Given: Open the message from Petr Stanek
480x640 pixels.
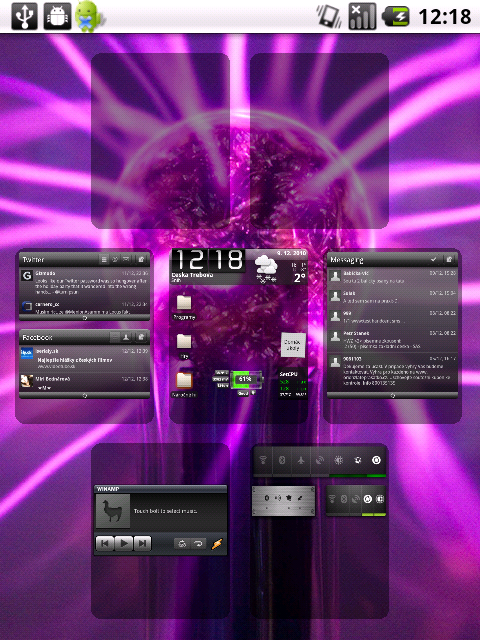Looking at the screenshot, I should point(392,340).
